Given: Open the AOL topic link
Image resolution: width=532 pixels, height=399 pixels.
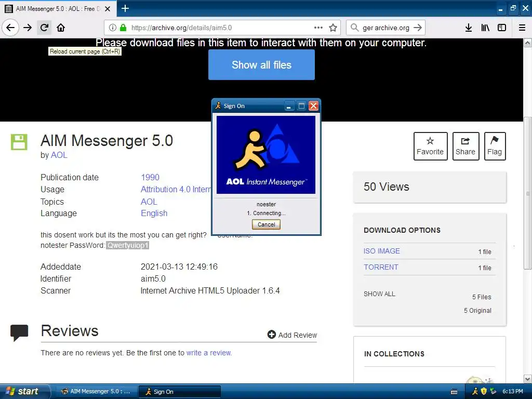Looking at the screenshot, I should 149,202.
